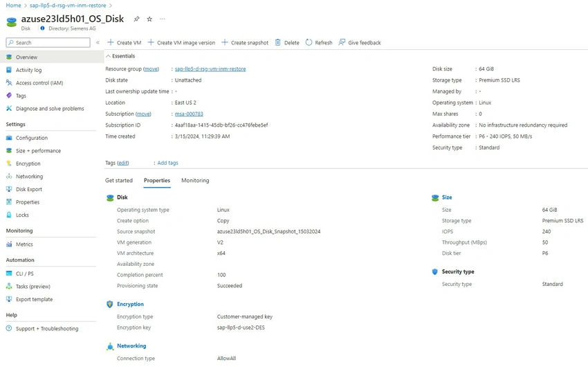
Task: Click encryption key value sap-llp5-d-use2-DES
Action: coord(241,328)
